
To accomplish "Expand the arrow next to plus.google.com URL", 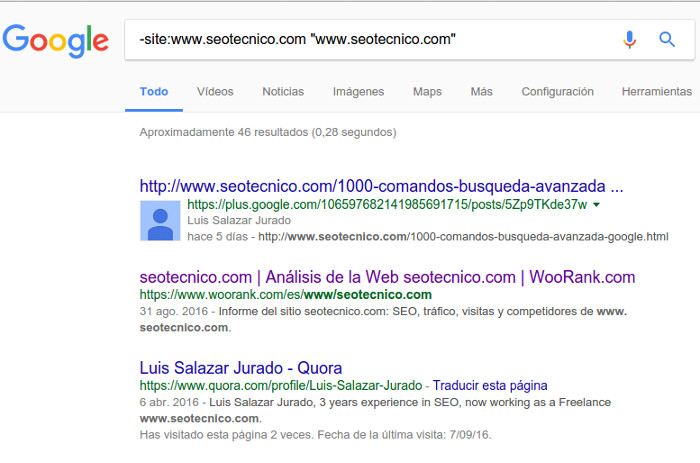I will pos(596,205).
